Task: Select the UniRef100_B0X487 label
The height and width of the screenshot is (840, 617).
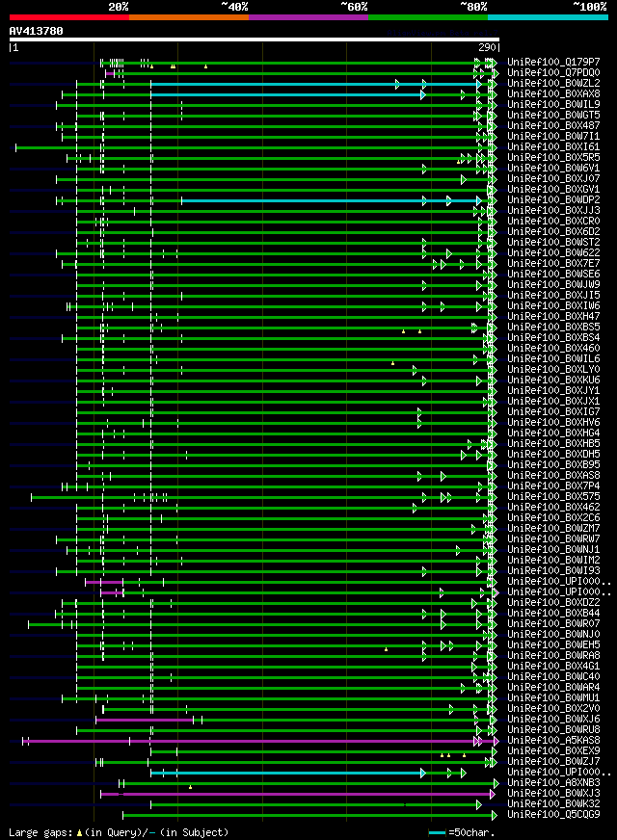Action: pyautogui.click(x=553, y=126)
